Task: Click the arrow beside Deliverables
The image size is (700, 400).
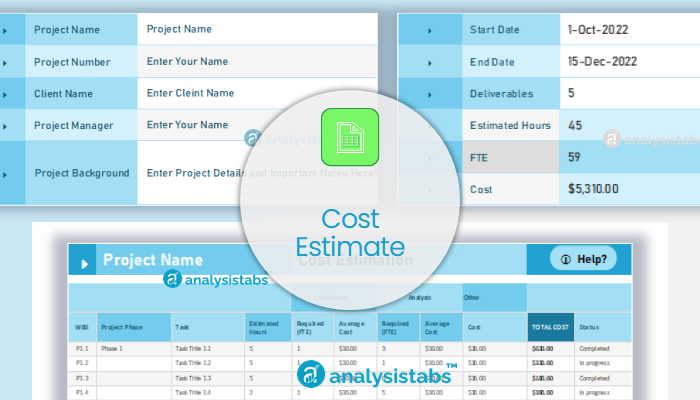Action: tap(430, 94)
